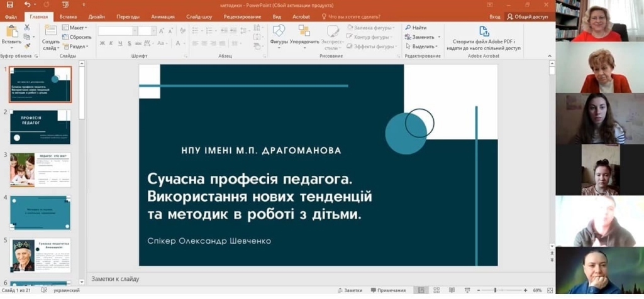Increase the list indent level
The image size is (644, 299).
233,30
